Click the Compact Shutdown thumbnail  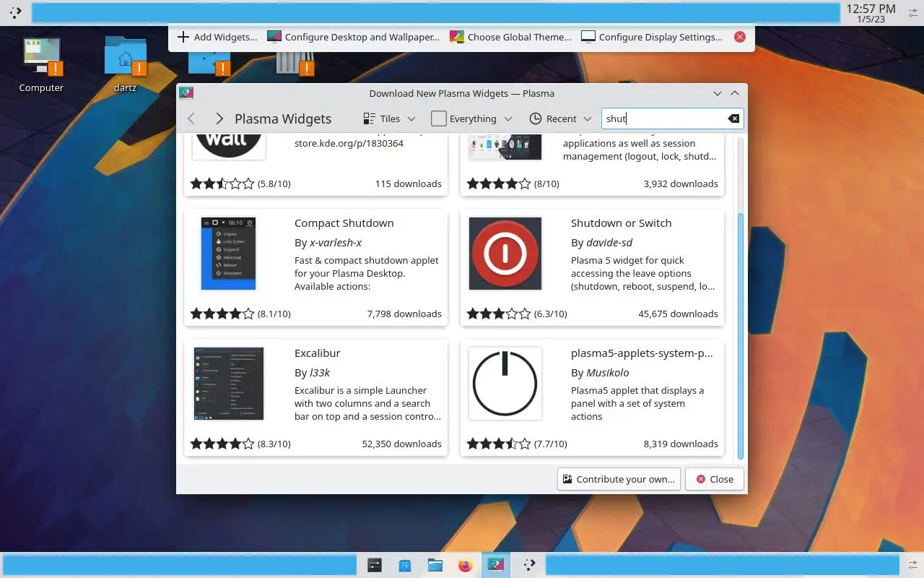[228, 254]
